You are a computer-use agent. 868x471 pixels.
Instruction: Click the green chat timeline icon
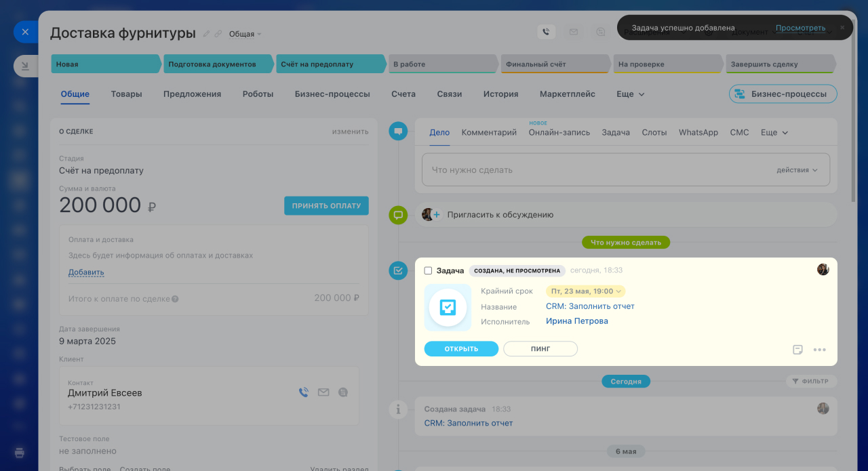pos(398,215)
